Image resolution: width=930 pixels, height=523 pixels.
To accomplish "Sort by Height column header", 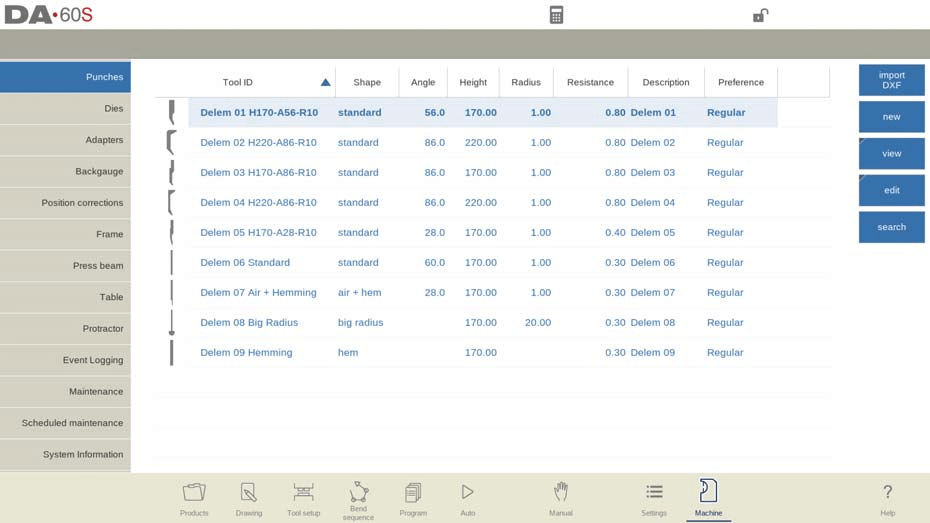I will pyautogui.click(x=473, y=82).
